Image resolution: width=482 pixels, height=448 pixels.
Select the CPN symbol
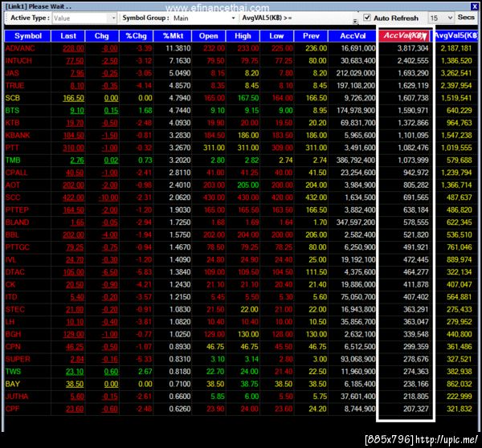click(13, 347)
